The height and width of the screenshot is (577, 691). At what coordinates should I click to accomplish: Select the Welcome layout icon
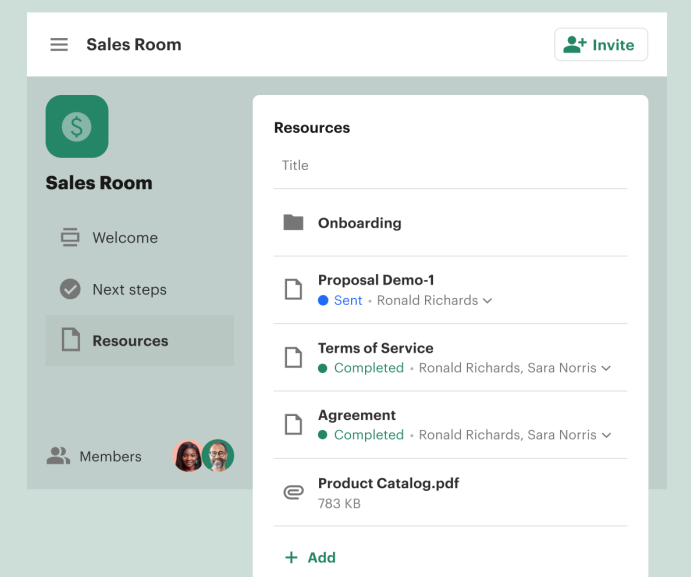pos(70,237)
